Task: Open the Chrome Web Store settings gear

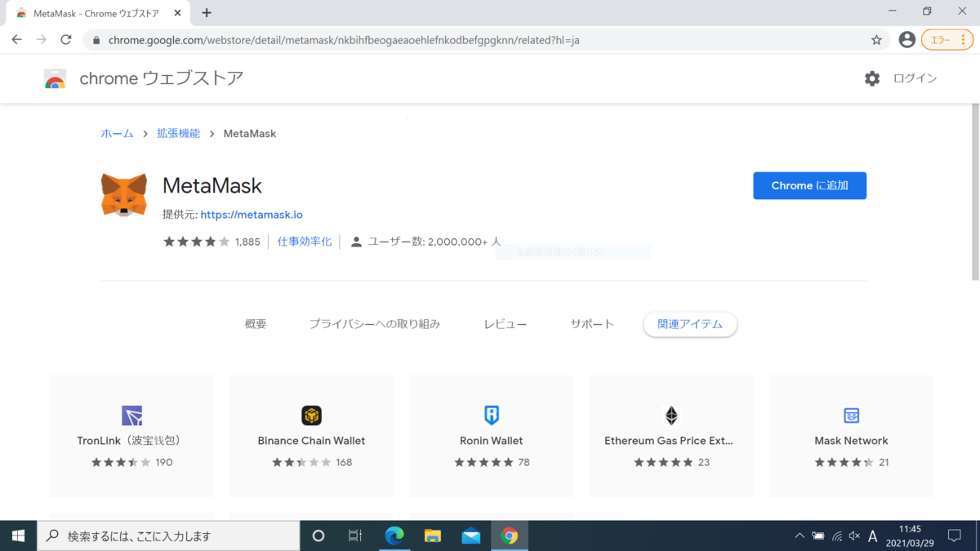Action: tap(872, 78)
